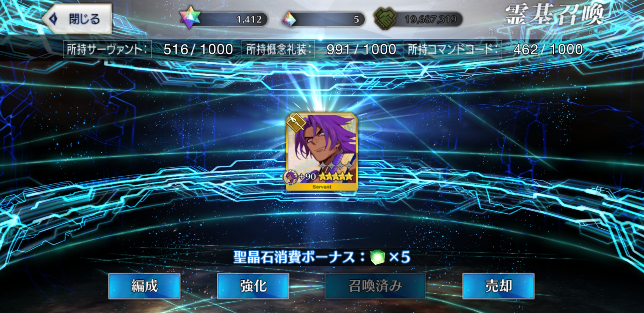Select the 編成 formation button
644x313 pixels.
pos(144,286)
